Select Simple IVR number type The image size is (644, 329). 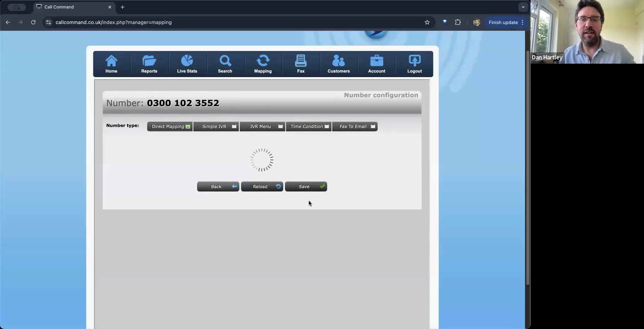216,127
